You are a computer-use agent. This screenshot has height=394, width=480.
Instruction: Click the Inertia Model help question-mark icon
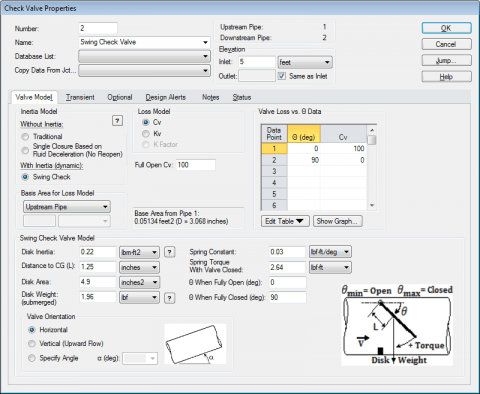coord(117,121)
